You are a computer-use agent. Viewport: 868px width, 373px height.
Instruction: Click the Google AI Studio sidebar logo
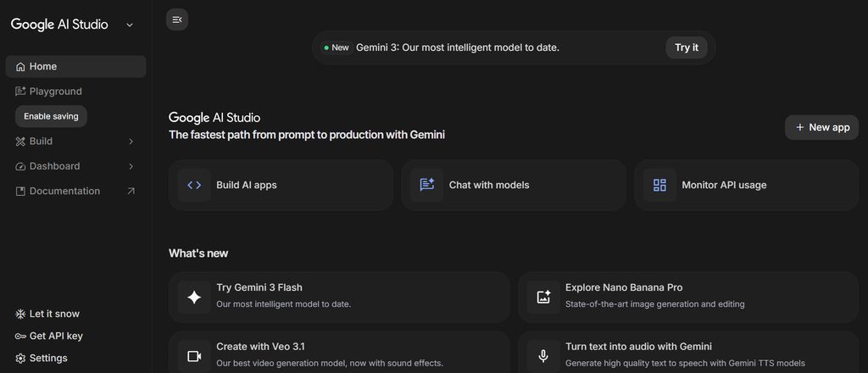59,25
